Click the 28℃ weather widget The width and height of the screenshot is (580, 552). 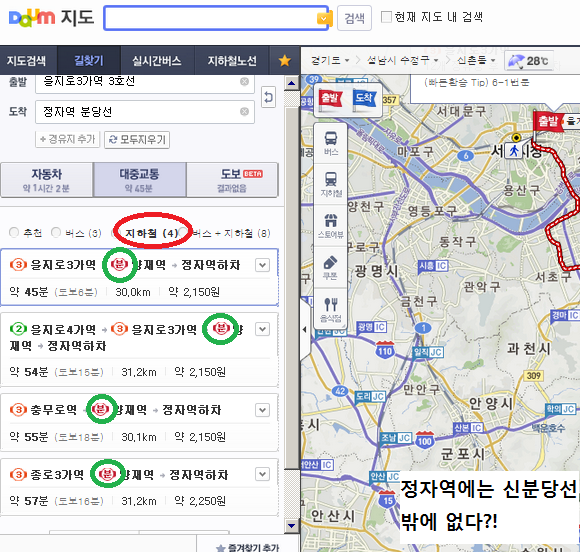tap(529, 61)
